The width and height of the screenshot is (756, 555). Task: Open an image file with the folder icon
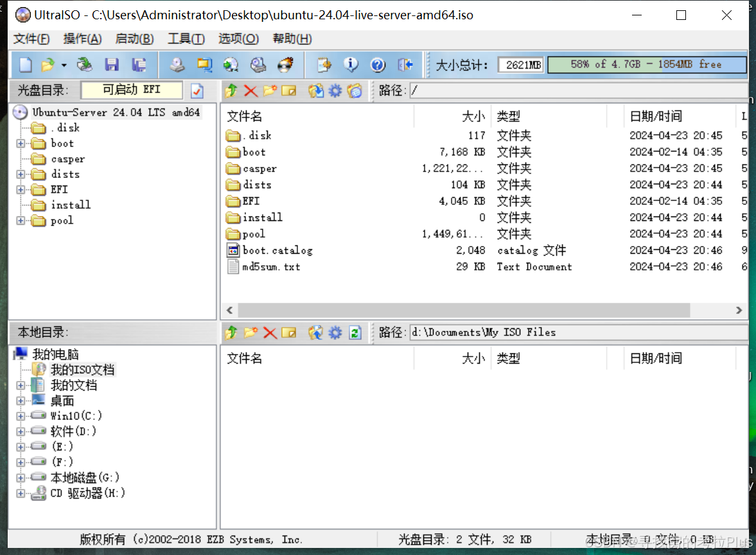(x=48, y=65)
